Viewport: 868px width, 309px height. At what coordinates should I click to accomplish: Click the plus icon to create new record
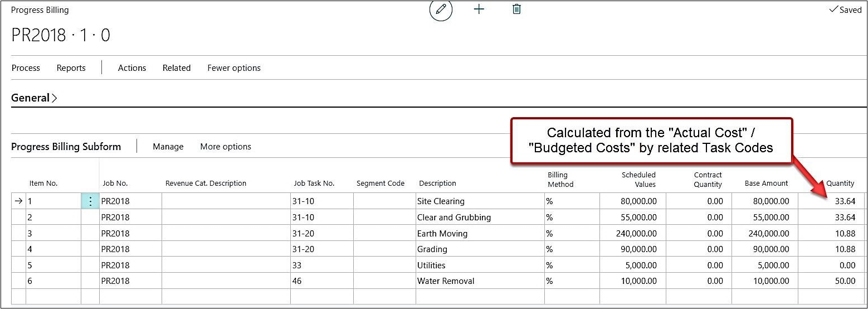(479, 9)
